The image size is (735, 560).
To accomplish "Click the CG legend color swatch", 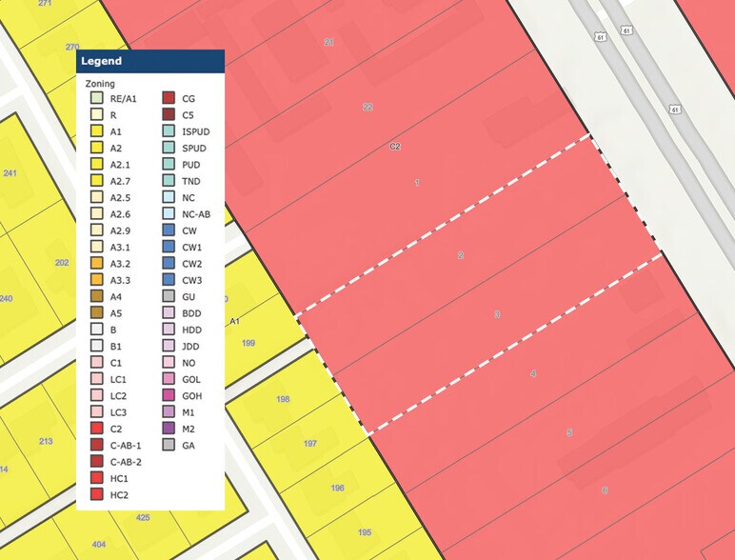I will [169, 98].
